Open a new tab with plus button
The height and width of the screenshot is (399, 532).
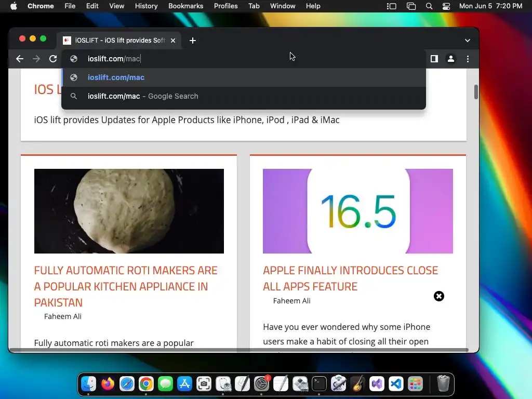tap(192, 41)
